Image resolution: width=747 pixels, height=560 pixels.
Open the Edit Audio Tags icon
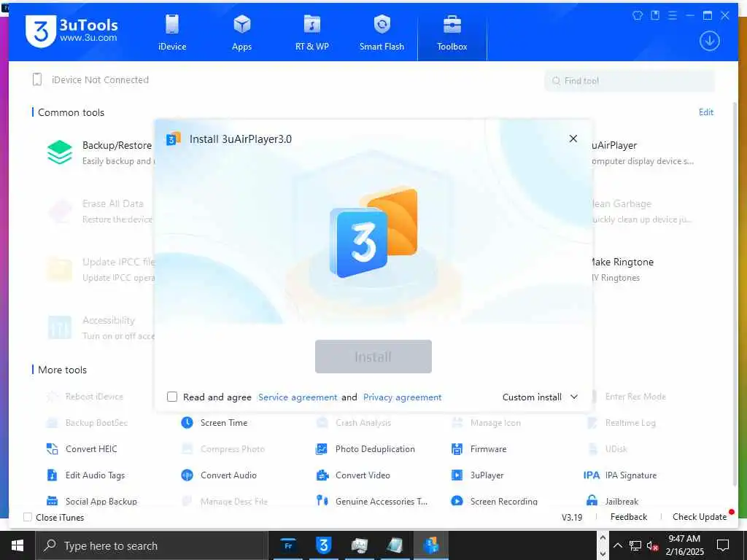pos(52,475)
